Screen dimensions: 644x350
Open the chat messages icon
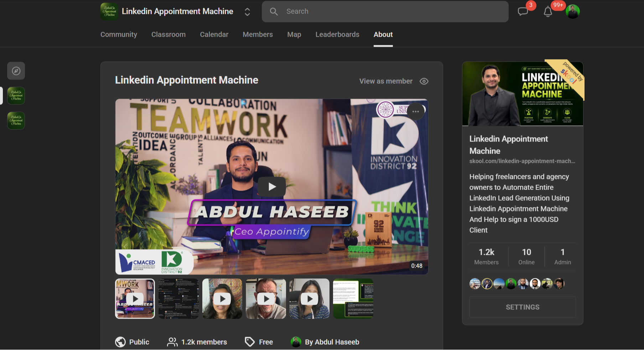click(523, 11)
